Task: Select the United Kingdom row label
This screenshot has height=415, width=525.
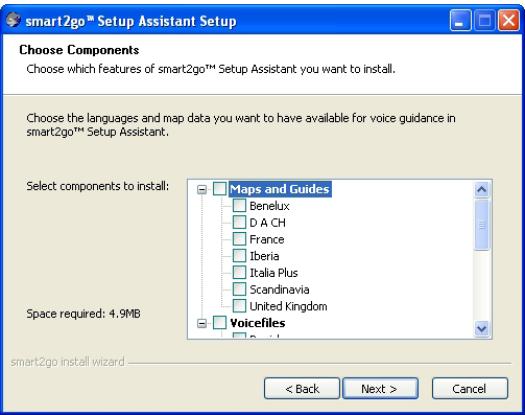Action: [288, 306]
